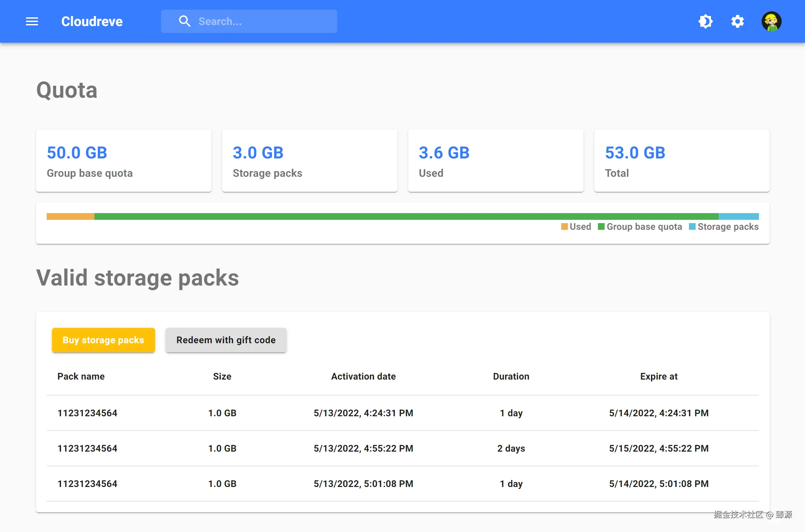The height and width of the screenshot is (532, 805).
Task: Click the 3.6 GB Used card
Action: point(495,161)
